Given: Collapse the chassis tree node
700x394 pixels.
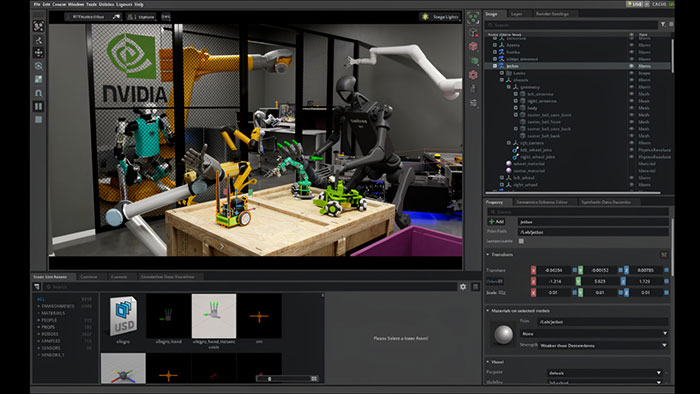Looking at the screenshot, I should pos(502,80).
